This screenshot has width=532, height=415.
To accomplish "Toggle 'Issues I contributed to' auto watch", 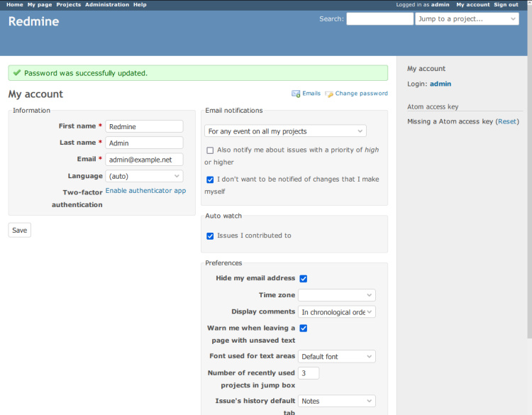I will tap(210, 236).
